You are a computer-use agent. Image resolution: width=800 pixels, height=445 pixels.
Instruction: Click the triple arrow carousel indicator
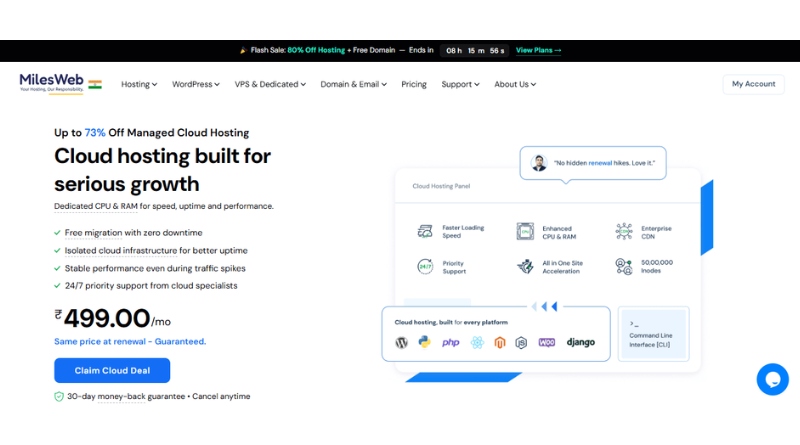coord(544,306)
